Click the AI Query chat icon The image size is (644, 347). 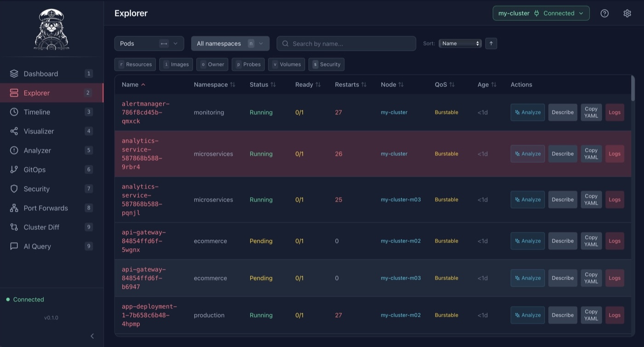13,246
